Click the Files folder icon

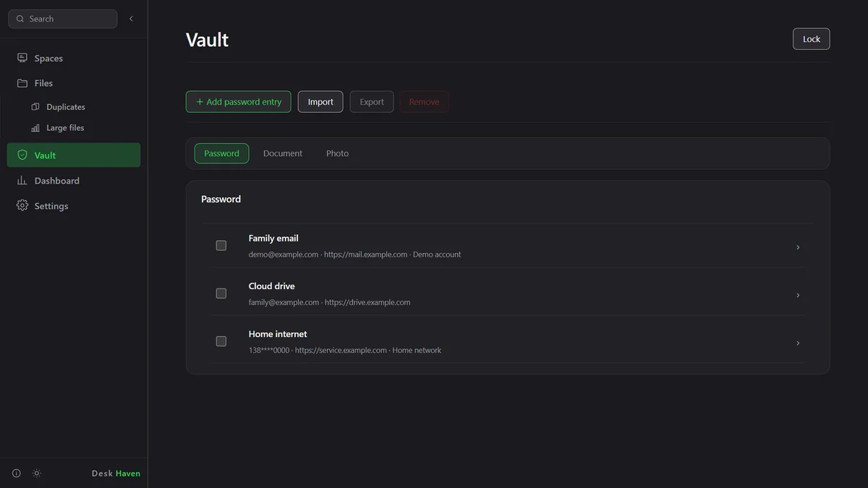(22, 83)
